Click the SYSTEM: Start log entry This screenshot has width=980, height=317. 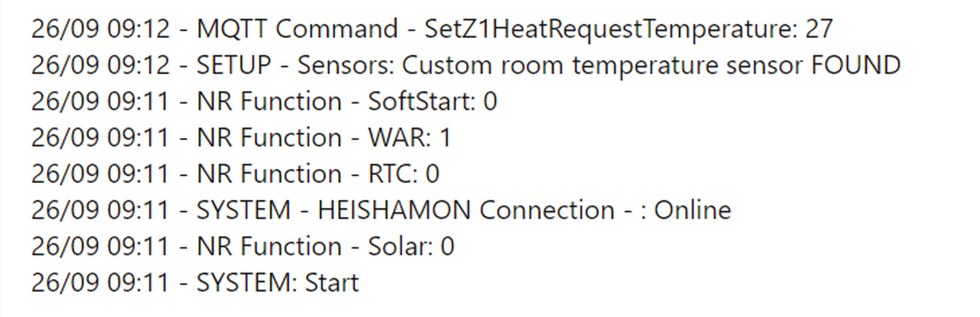coord(278,283)
